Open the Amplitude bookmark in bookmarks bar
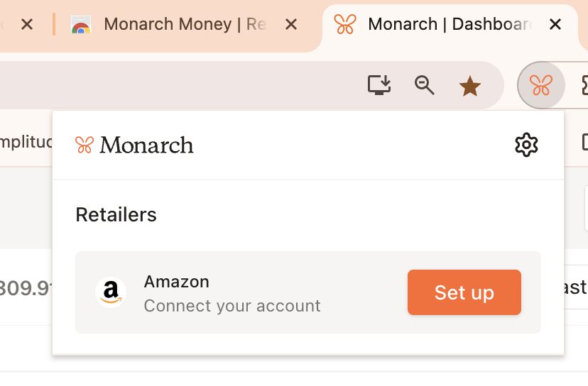588x386 pixels. click(26, 142)
